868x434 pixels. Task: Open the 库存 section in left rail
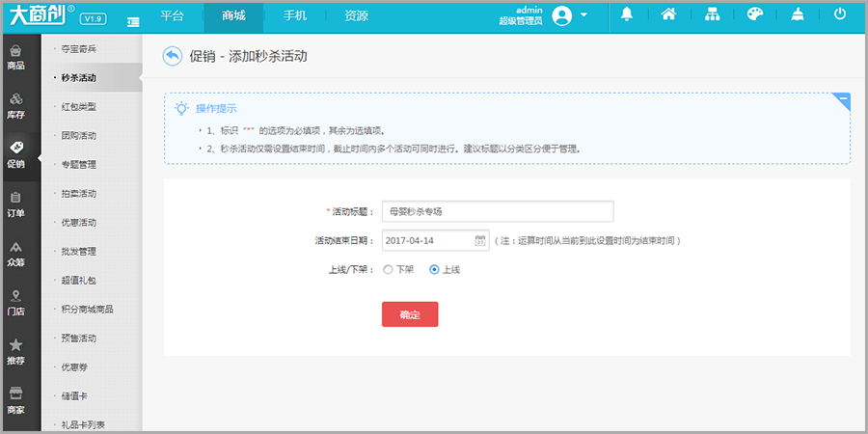tap(16, 107)
